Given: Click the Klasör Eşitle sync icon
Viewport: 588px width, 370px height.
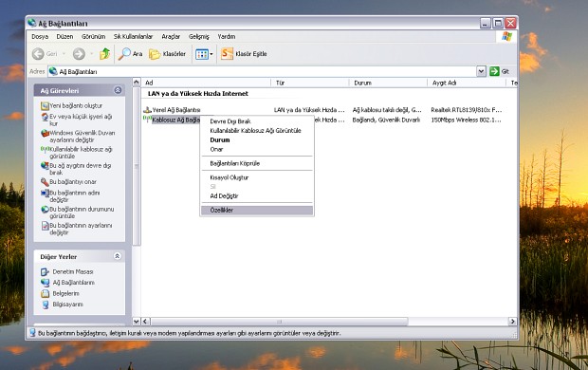Looking at the screenshot, I should [x=227, y=54].
